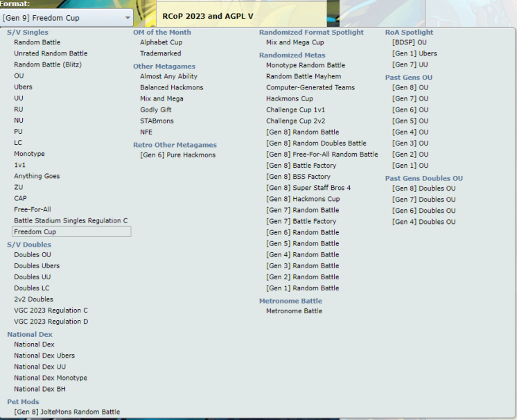Viewport: 517px width, 420px height.
Task: Pick [Gen 1] Ubers format
Action: [x=414, y=53]
